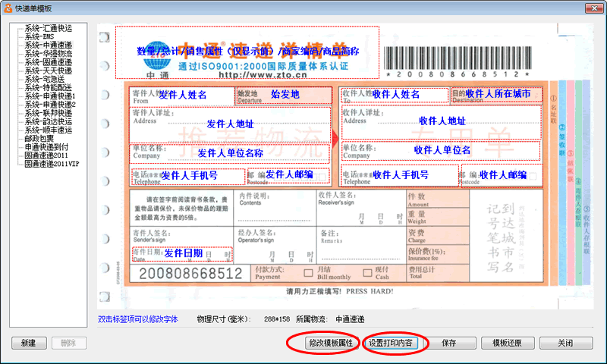This screenshot has width=607, height=364.
Task: Select the 发件人手机号 label field
Action: (188, 177)
